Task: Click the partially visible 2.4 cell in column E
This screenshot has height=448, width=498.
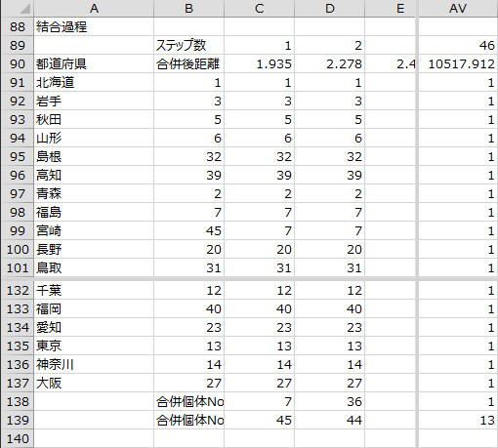Action: click(x=391, y=63)
